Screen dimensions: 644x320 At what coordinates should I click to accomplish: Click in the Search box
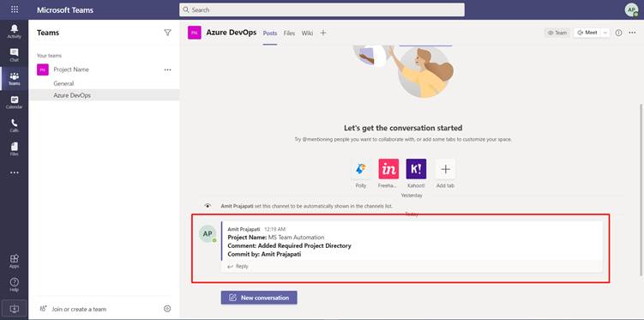322,9
